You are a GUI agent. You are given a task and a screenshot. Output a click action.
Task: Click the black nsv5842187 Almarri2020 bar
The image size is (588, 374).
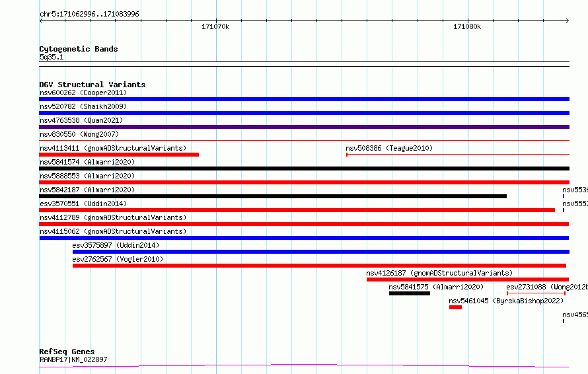click(273, 196)
